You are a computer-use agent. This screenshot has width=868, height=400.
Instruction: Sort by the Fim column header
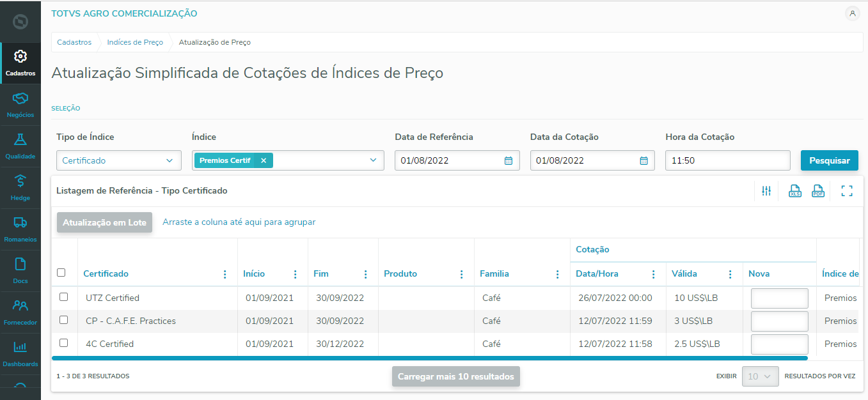[x=321, y=274]
